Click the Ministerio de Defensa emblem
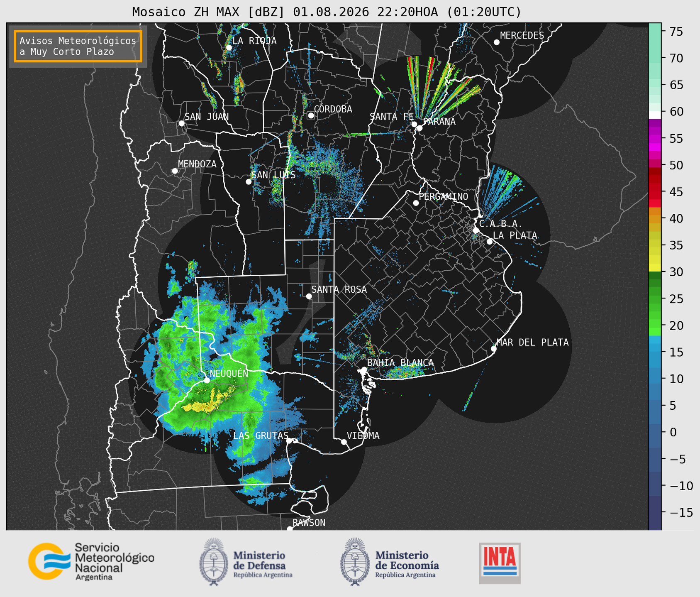The image size is (700, 597). tap(213, 562)
